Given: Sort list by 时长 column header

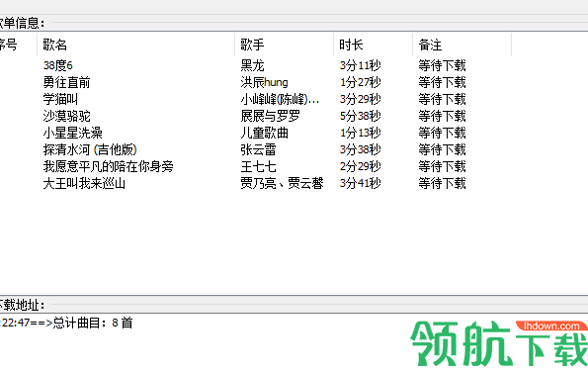Looking at the screenshot, I should [373, 46].
